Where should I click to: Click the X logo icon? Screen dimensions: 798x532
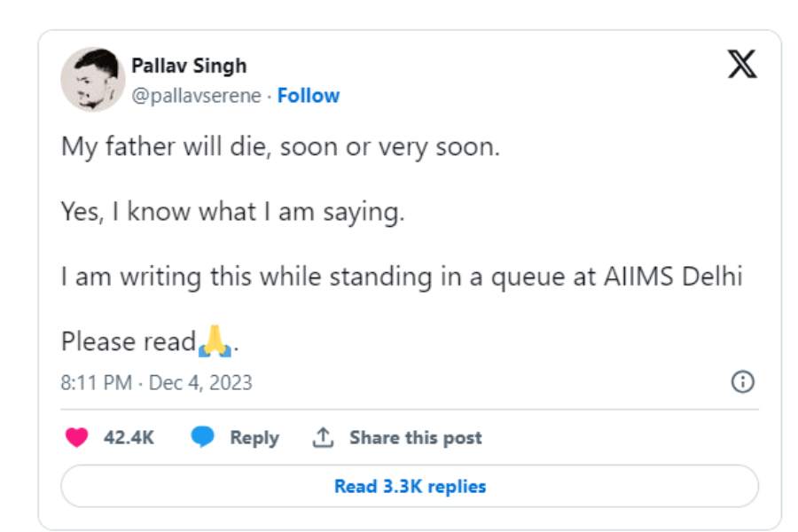point(741,64)
